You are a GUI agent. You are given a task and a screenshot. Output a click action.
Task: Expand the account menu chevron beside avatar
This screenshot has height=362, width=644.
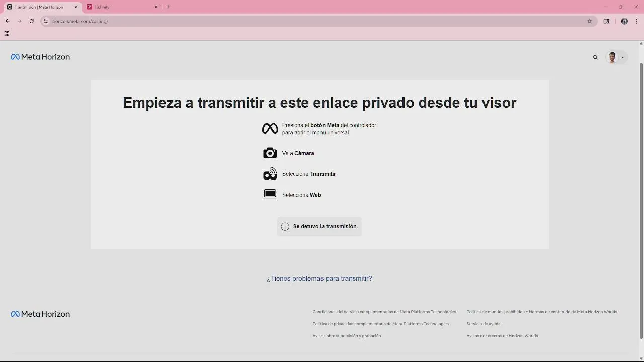coord(623,57)
